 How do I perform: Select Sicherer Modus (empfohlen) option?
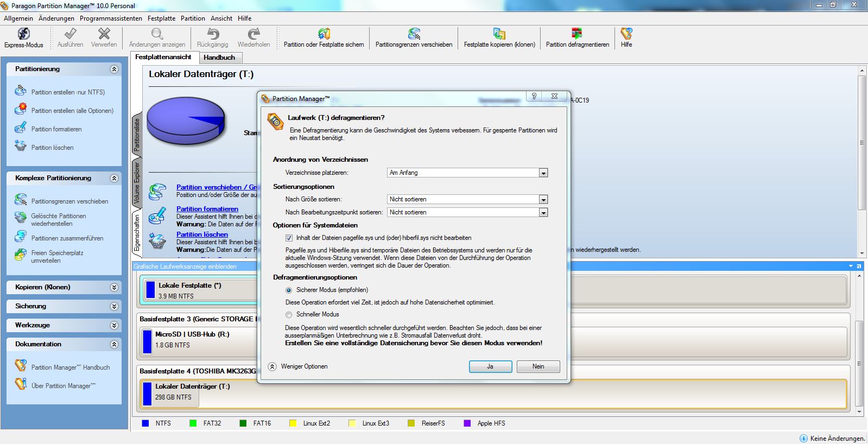pos(289,290)
